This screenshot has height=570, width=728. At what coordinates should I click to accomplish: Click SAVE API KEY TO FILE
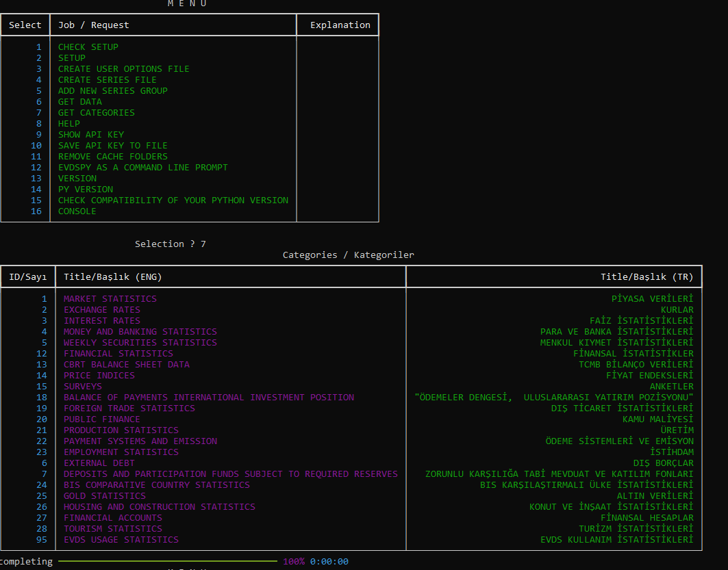pyautogui.click(x=112, y=146)
